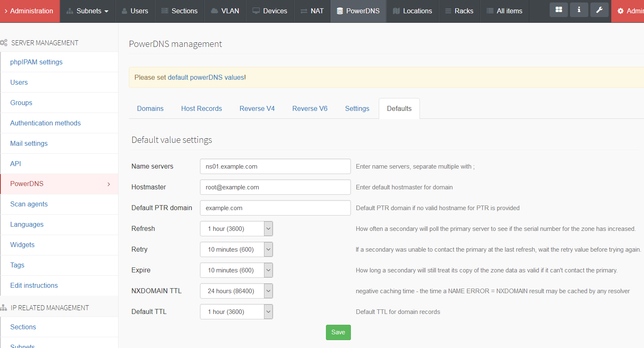Image resolution: width=644 pixels, height=348 pixels.
Task: Open Authentication methods in sidebar
Action: click(45, 123)
